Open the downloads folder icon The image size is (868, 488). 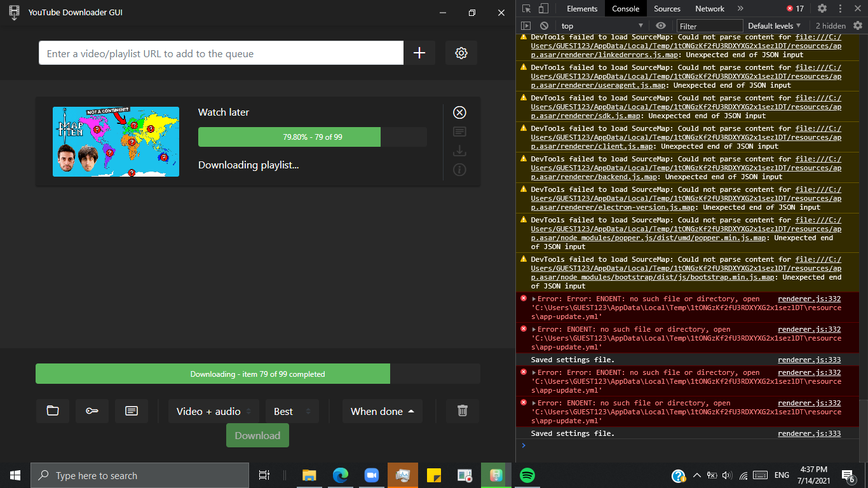(53, 411)
